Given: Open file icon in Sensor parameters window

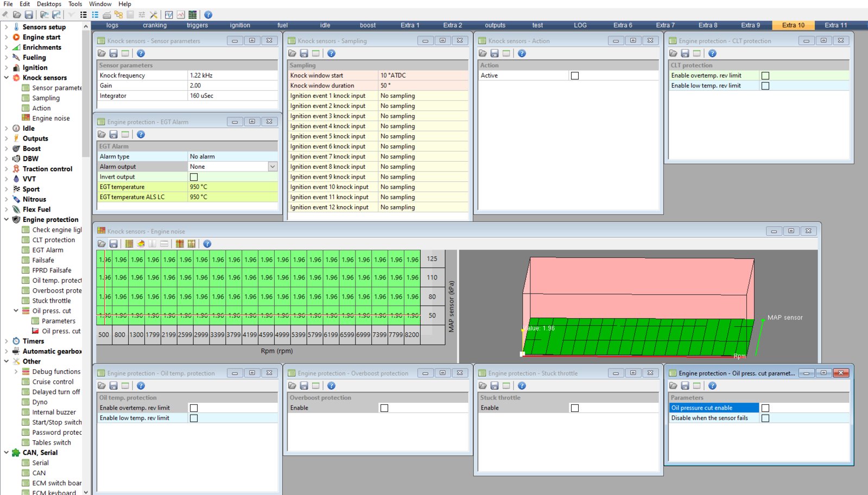Looking at the screenshot, I should 102,53.
